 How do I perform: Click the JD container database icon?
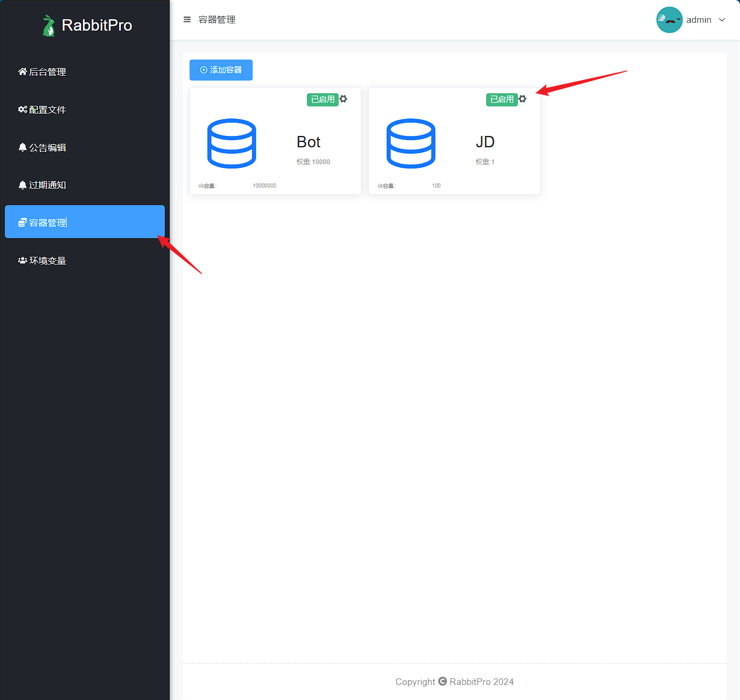(411, 143)
